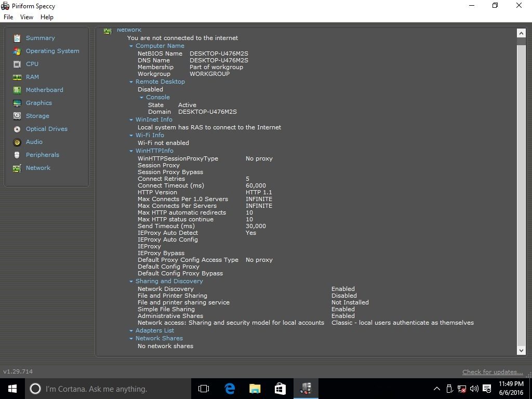532x399 pixels.
Task: Go to the Storage section label
Action: coord(37,116)
